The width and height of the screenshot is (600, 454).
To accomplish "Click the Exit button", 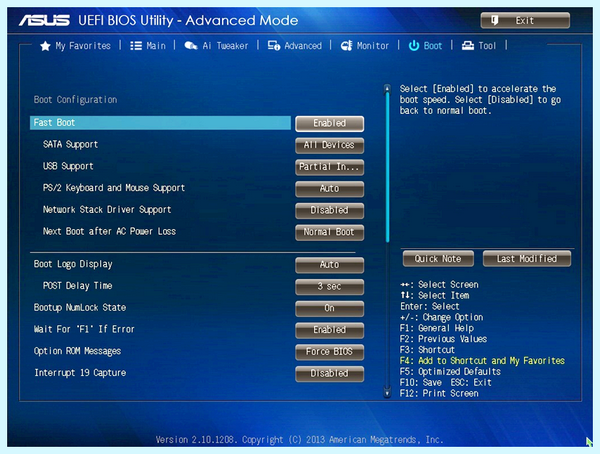I will 525,20.
